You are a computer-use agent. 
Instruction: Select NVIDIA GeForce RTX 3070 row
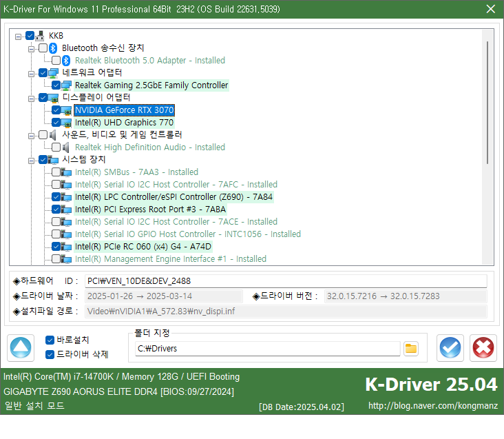[125, 110]
